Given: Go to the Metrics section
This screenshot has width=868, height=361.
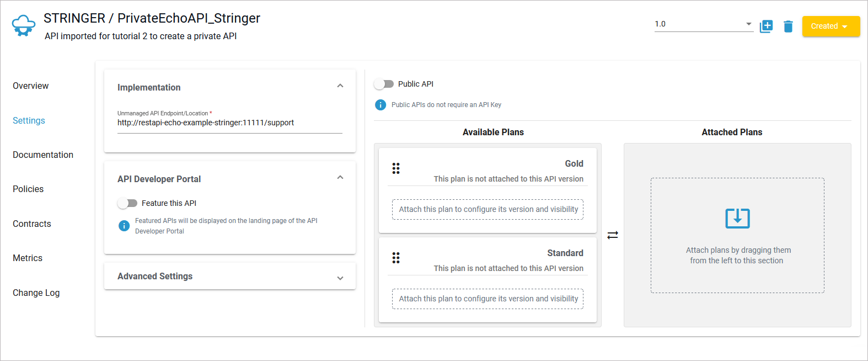Looking at the screenshot, I should tap(28, 258).
